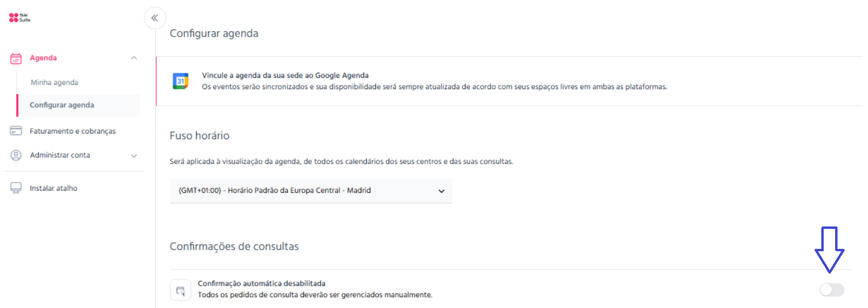
Task: Click the TMH Suite logo
Action: point(20,18)
